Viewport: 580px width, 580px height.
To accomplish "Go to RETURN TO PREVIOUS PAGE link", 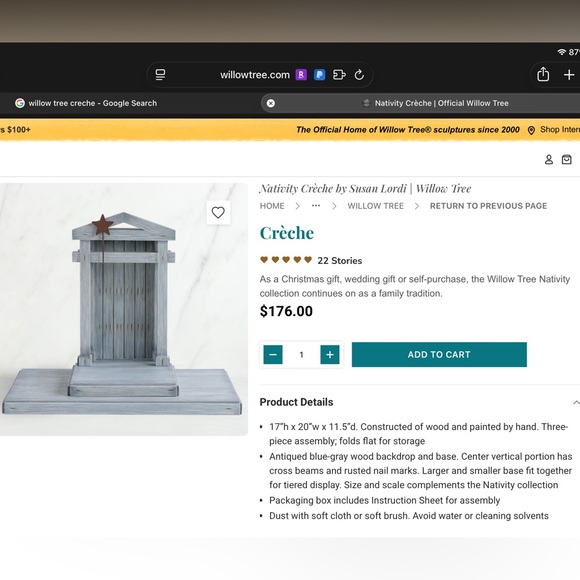I will coord(488,206).
